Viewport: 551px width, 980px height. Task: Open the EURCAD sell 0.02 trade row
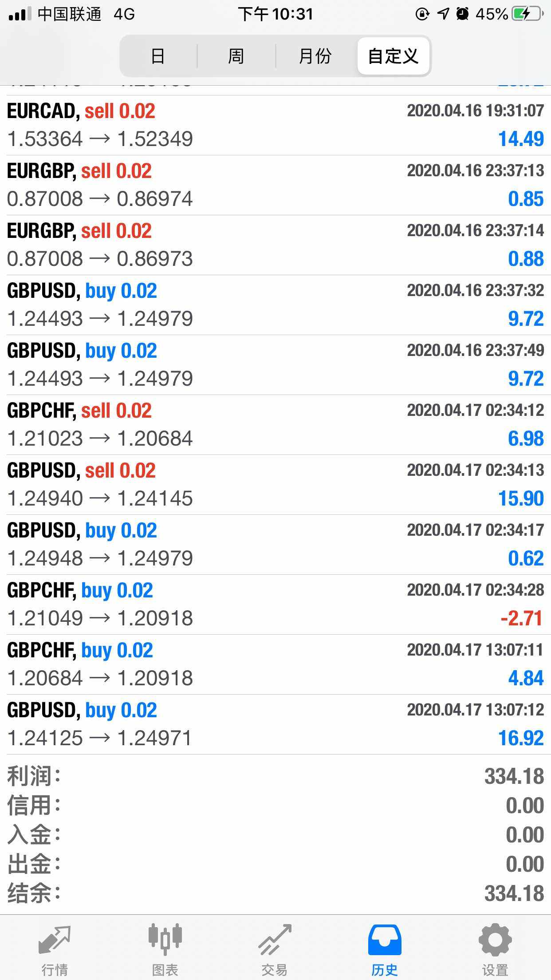pyautogui.click(x=275, y=125)
